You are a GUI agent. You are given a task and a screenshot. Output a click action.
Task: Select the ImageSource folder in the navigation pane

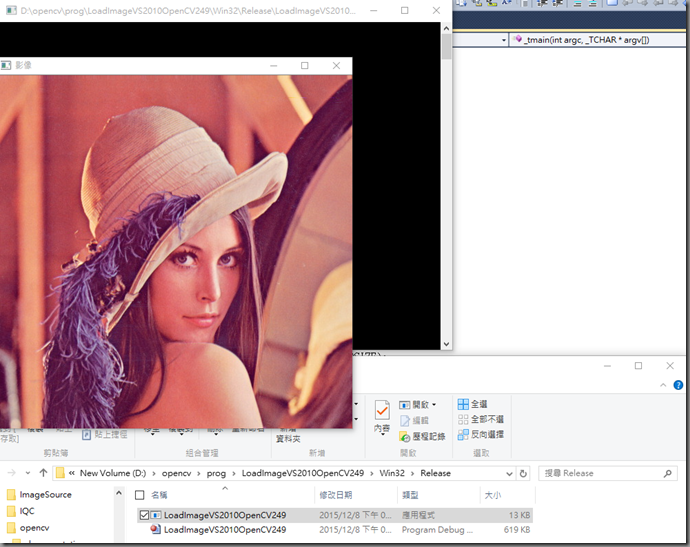click(x=40, y=495)
